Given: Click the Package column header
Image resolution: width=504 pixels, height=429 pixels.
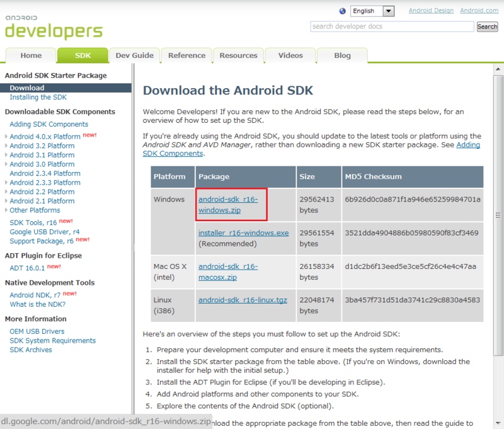Looking at the screenshot, I should click(x=246, y=177).
